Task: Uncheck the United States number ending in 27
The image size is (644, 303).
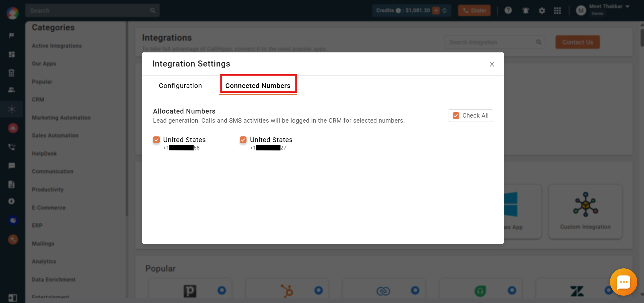Action: point(243,140)
